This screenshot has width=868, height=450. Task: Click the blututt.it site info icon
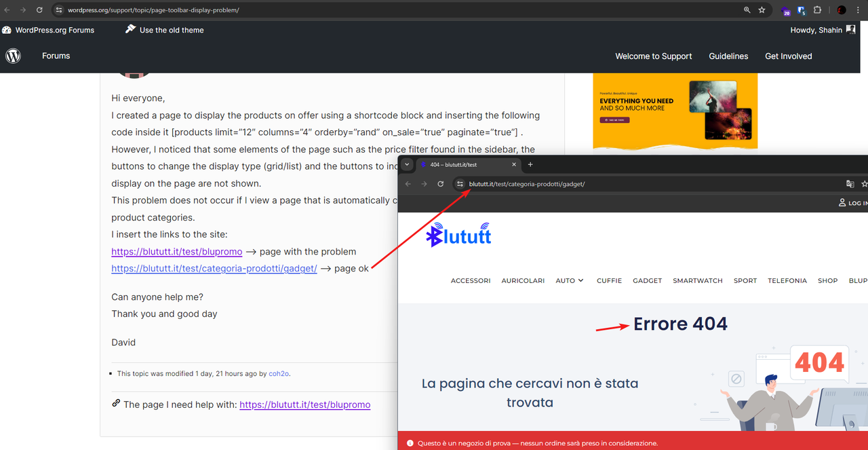pos(460,184)
